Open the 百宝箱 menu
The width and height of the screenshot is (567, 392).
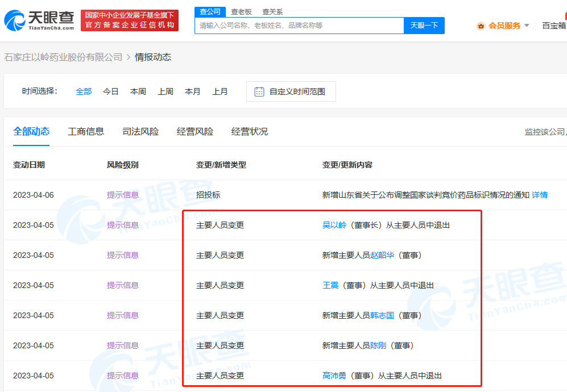pyautogui.click(x=554, y=26)
